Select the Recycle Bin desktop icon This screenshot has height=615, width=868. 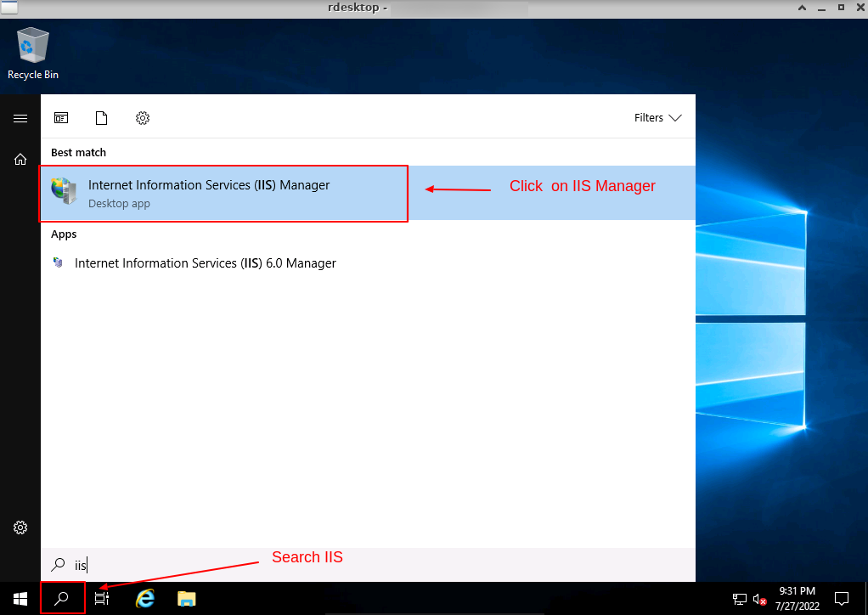[33, 54]
